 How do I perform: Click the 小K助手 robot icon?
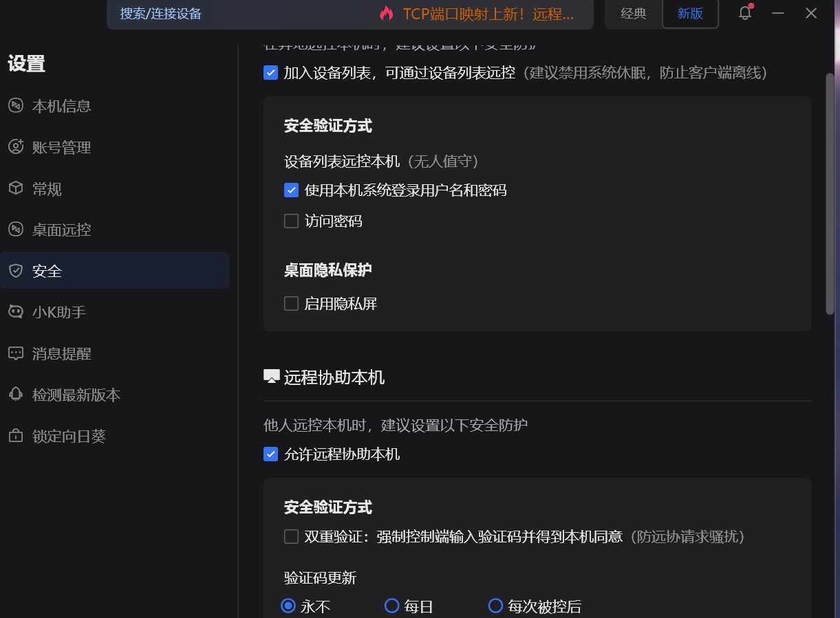pyautogui.click(x=15, y=312)
